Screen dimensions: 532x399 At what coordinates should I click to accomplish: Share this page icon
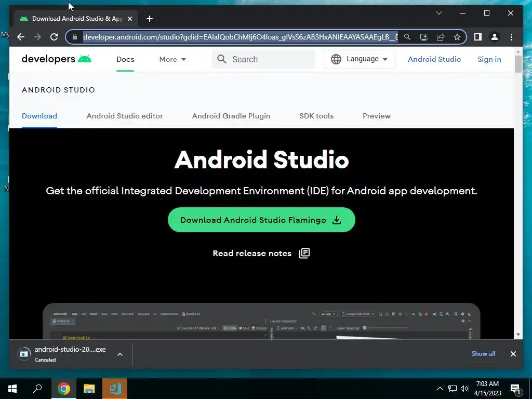pyautogui.click(x=441, y=37)
